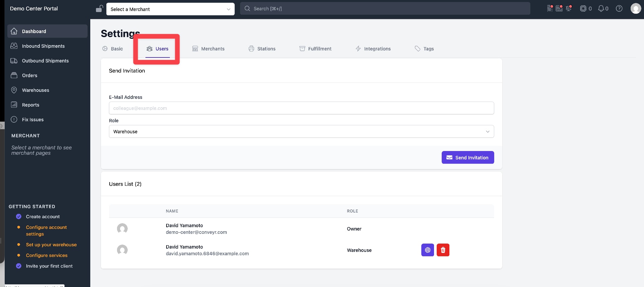Open Create account step link
The image size is (644, 287).
[43, 217]
